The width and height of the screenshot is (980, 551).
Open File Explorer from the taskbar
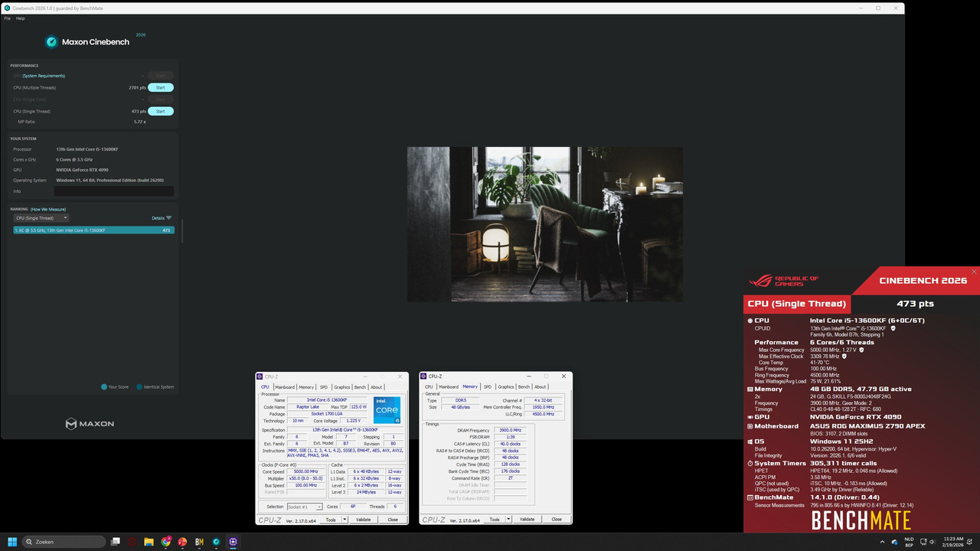click(x=149, y=542)
